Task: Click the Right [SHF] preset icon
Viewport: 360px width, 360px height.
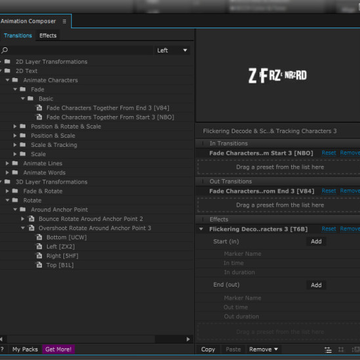Action: pyautogui.click(x=39, y=256)
